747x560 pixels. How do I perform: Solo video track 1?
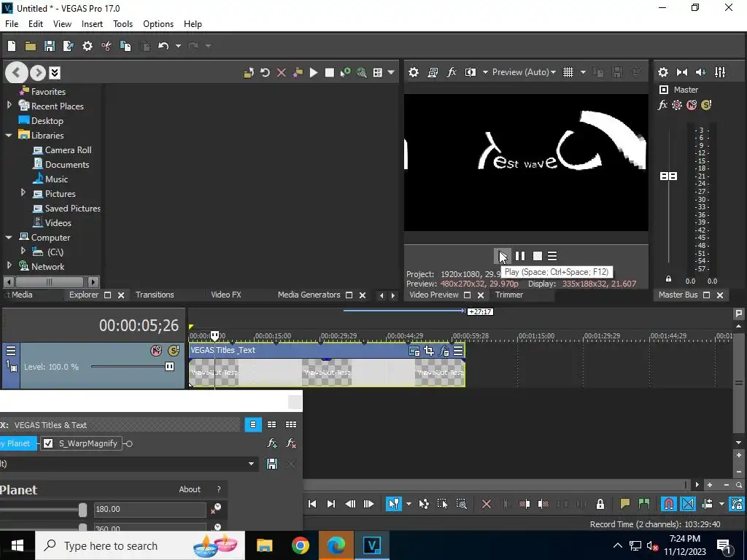point(174,351)
